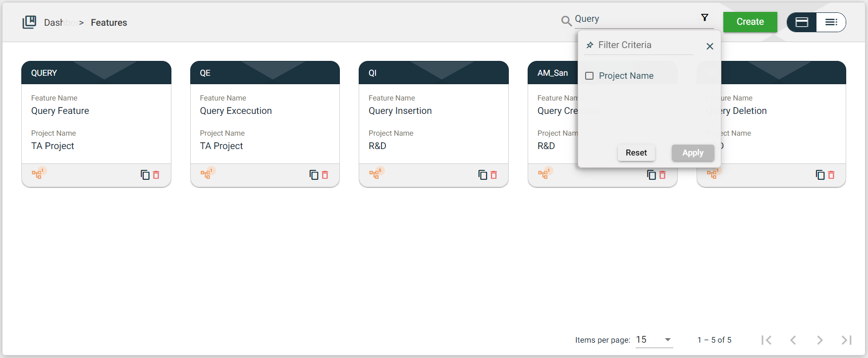Open hierarchy icon on Query Excecution card
Screen dimensions: 868x358
[206, 174]
